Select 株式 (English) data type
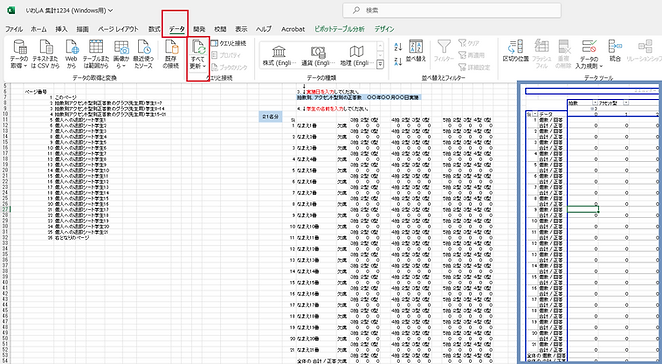The width and height of the screenshot is (662, 364). [x=278, y=56]
